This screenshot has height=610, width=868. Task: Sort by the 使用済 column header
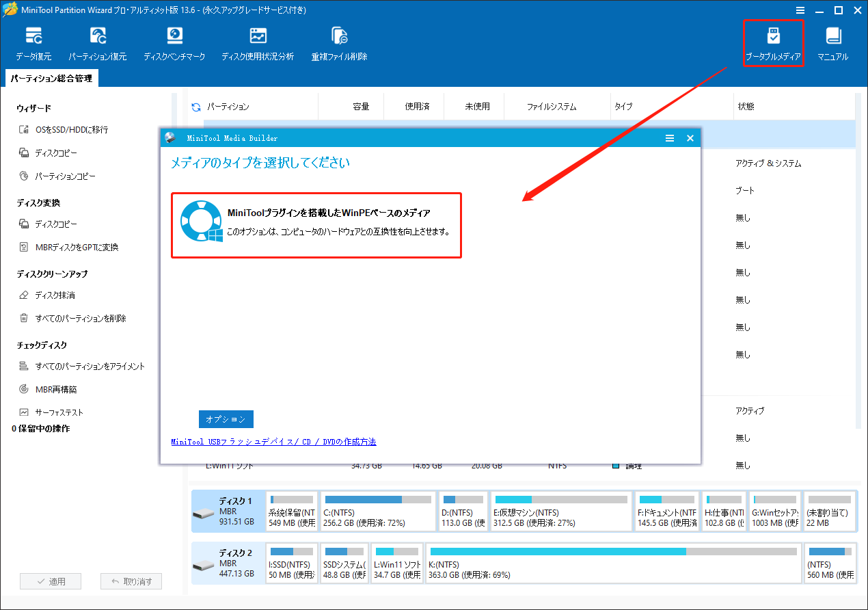pyautogui.click(x=417, y=107)
